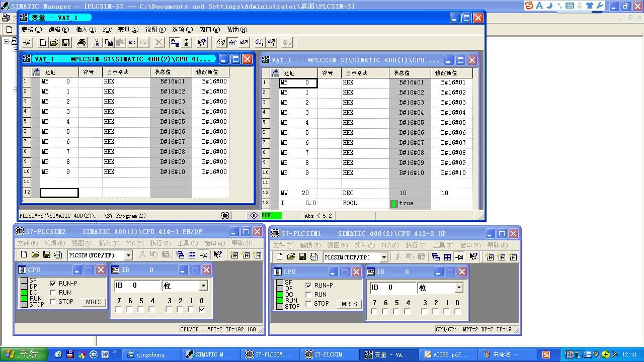Screen dimensions: 644x362
Task: Save the variable table with the floppy icon
Action: click(x=65, y=43)
